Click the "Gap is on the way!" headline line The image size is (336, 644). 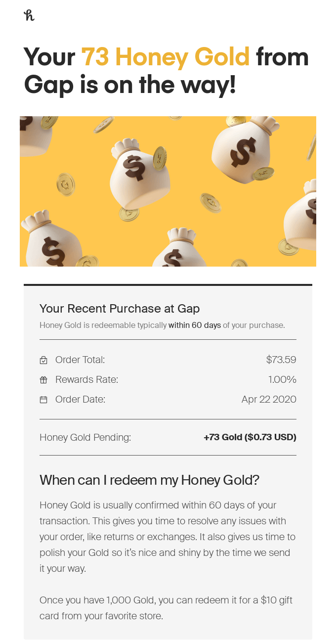[130, 85]
